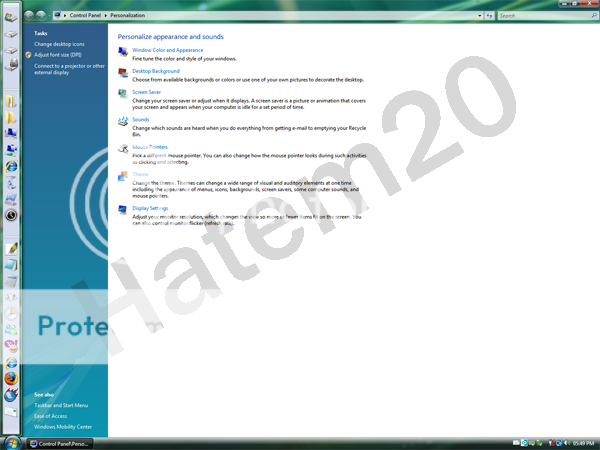Open Window Color and Appearance link
The height and width of the screenshot is (450, 600).
coord(168,50)
